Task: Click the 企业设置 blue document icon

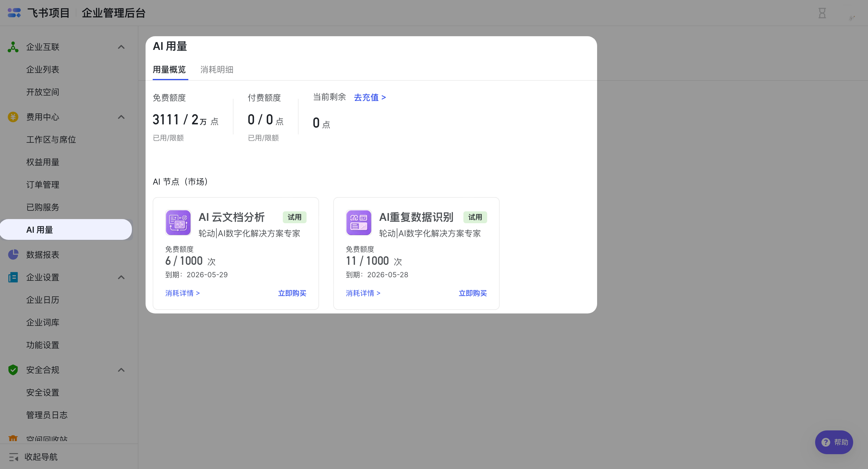Action: pyautogui.click(x=13, y=277)
